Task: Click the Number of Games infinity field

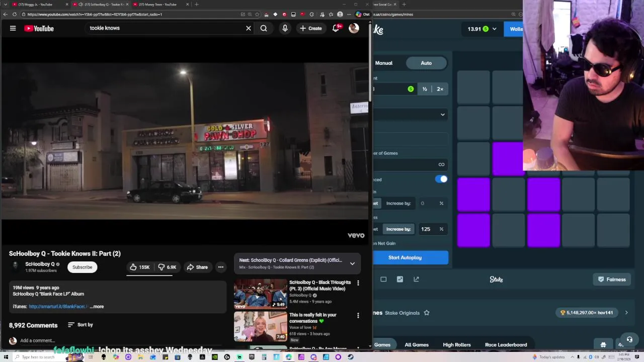Action: click(411, 164)
